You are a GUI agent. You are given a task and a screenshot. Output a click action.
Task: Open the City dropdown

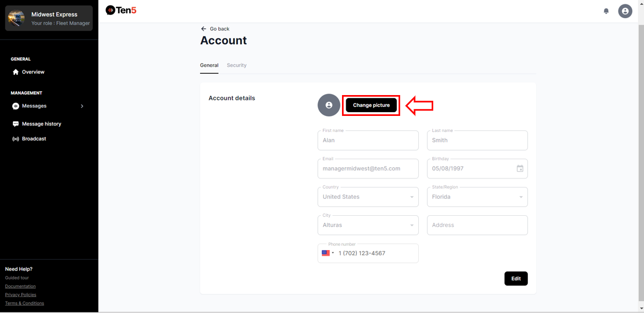[x=368, y=225]
